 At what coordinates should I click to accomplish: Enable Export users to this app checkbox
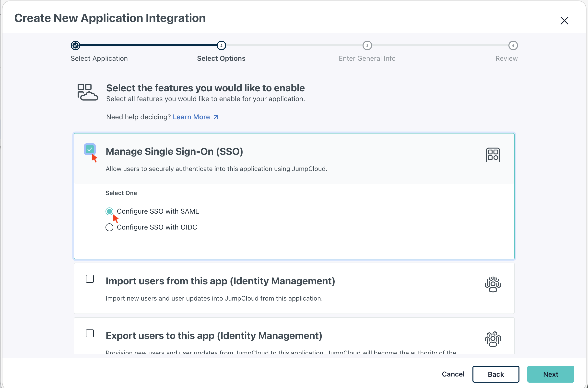(90, 333)
